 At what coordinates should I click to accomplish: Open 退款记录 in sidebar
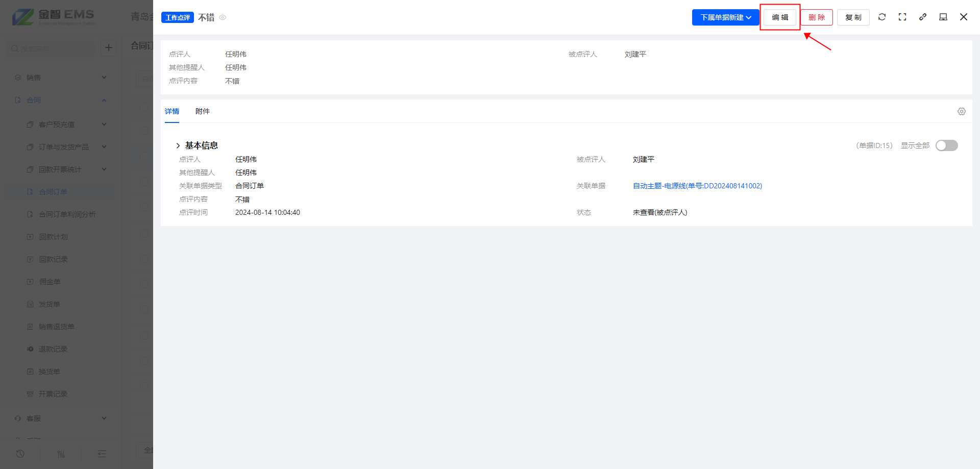[x=60, y=349]
